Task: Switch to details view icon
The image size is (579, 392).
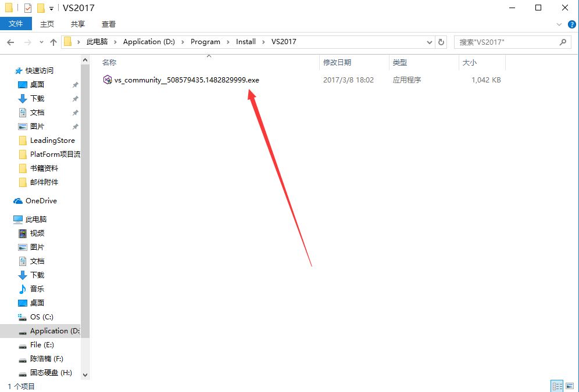Action: click(557, 386)
